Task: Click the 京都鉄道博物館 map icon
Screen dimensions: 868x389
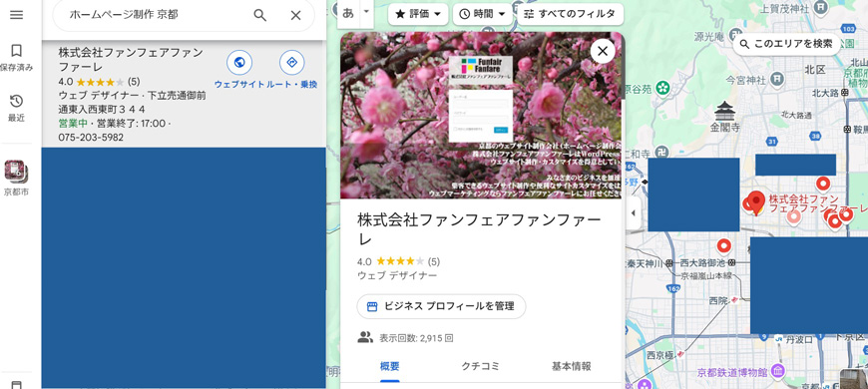Action: coord(778,370)
